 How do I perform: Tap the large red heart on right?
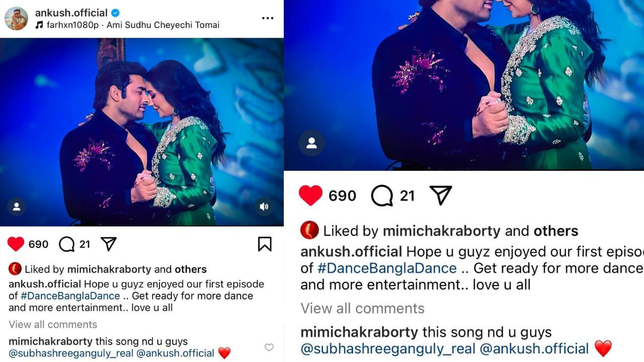coord(310,196)
